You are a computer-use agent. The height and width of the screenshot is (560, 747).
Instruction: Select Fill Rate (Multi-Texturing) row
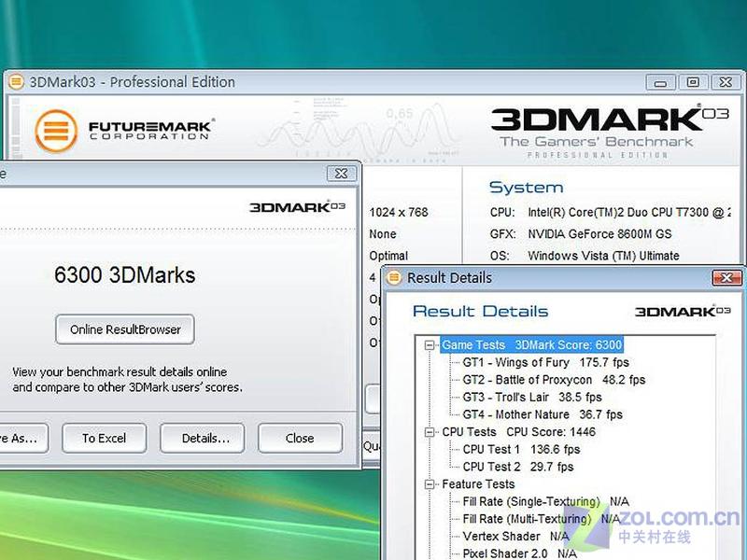[542, 519]
